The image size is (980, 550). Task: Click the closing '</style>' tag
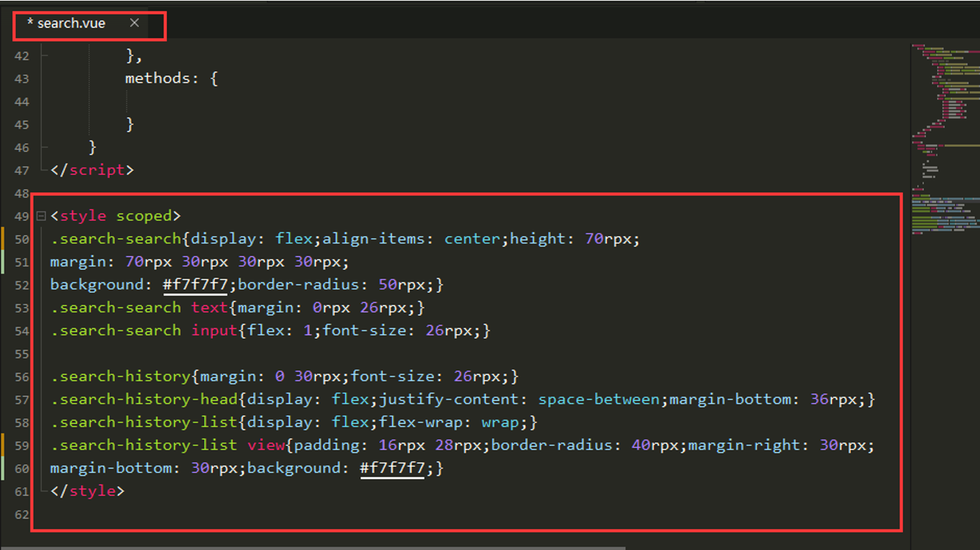88,491
